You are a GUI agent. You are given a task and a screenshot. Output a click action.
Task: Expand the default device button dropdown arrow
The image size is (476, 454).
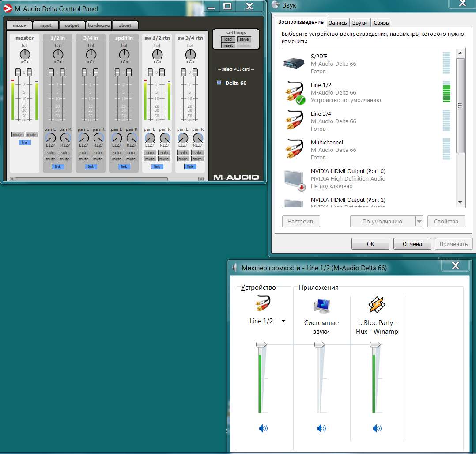point(419,222)
